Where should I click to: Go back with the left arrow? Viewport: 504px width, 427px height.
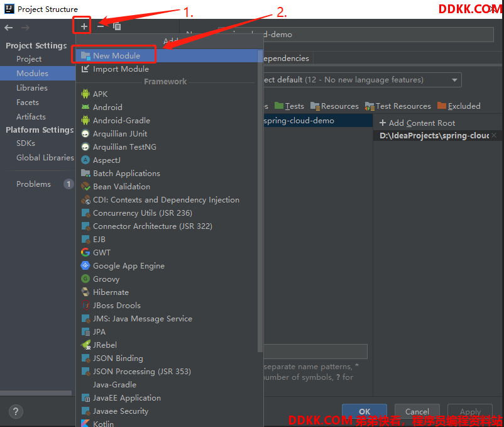click(x=9, y=28)
